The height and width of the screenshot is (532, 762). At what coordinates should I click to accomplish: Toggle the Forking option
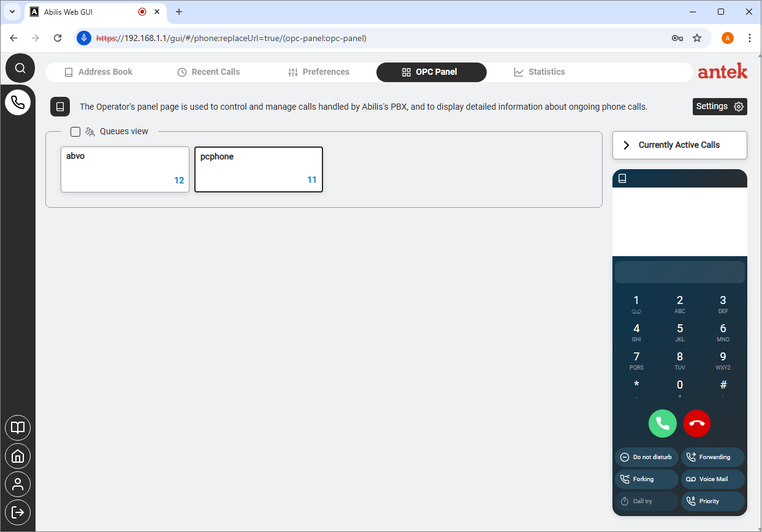point(647,479)
